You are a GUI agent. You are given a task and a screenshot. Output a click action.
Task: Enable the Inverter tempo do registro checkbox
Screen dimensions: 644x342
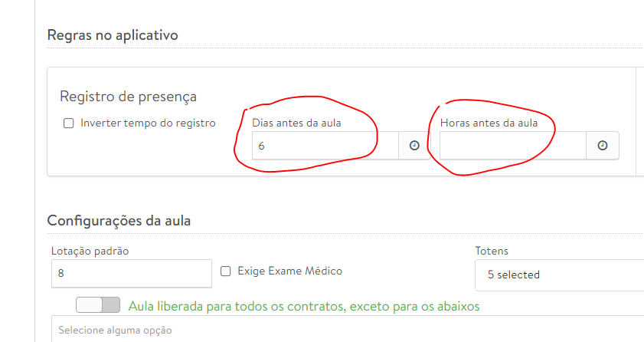point(68,123)
